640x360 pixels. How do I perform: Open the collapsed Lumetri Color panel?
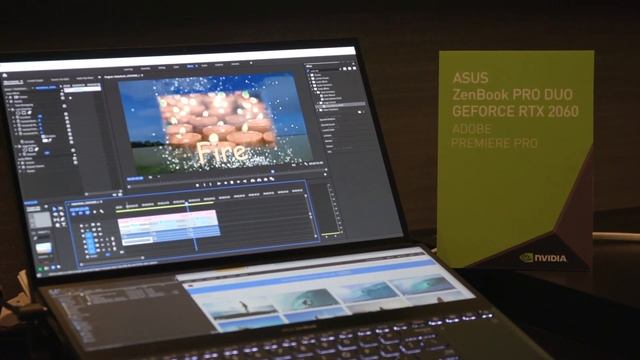tap(328, 130)
